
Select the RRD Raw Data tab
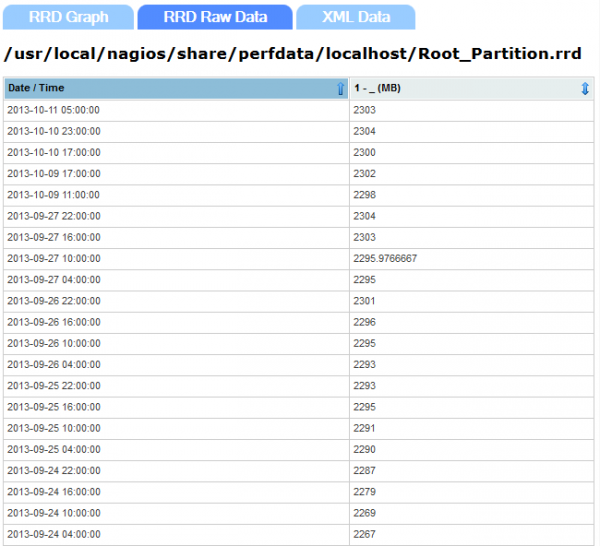click(215, 17)
